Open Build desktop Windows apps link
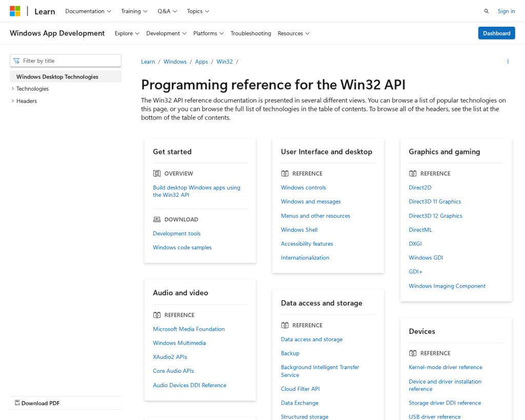The width and height of the screenshot is (525, 420). tap(196, 191)
